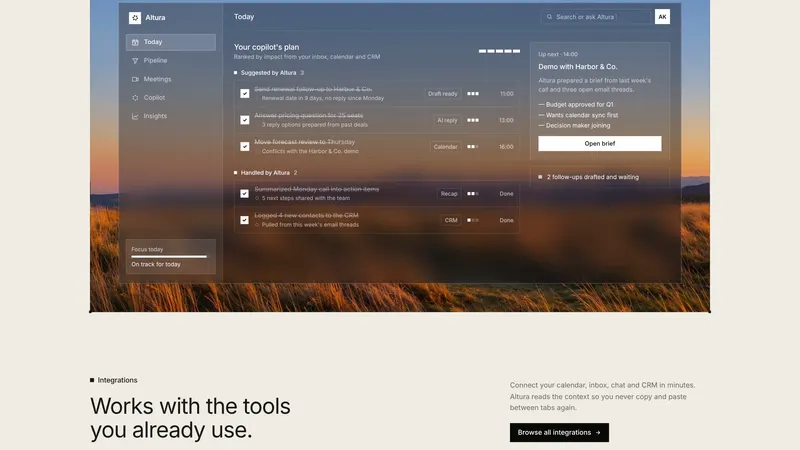
Task: Click the search magnifier icon
Action: (x=549, y=17)
